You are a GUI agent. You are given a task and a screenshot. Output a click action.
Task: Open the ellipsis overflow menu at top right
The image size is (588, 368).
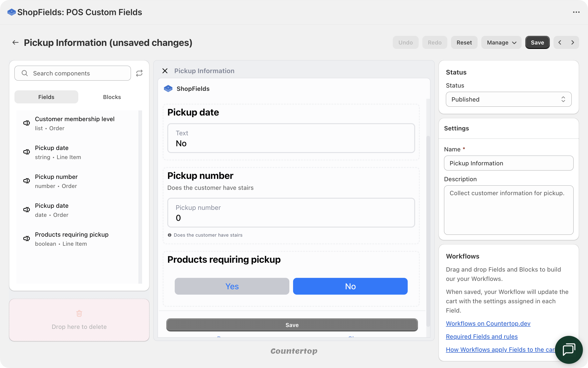point(577,12)
